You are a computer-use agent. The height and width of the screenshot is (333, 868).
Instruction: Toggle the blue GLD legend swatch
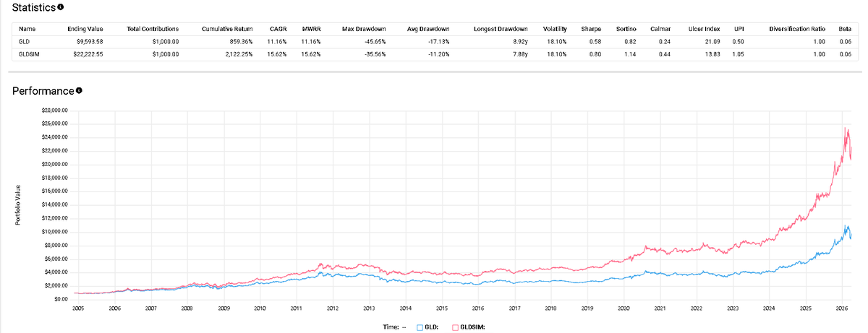(x=420, y=326)
